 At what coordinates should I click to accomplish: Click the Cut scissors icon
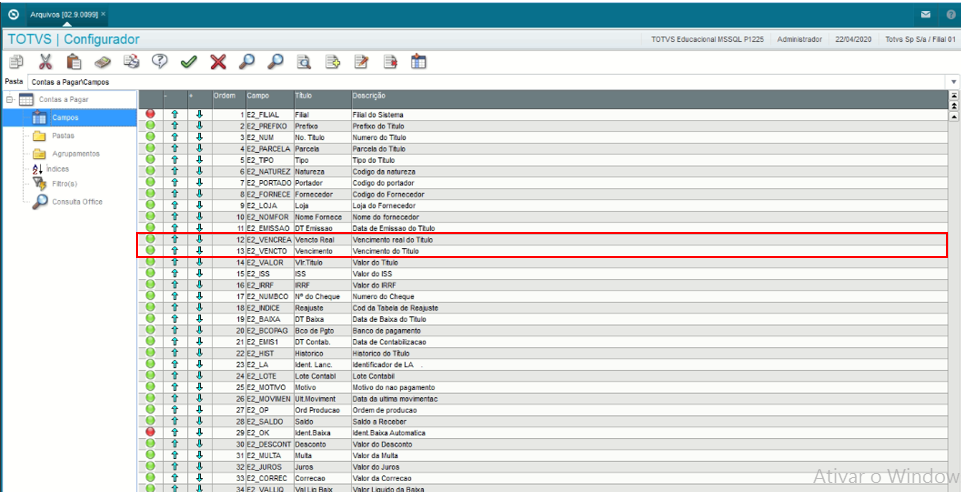[45, 62]
